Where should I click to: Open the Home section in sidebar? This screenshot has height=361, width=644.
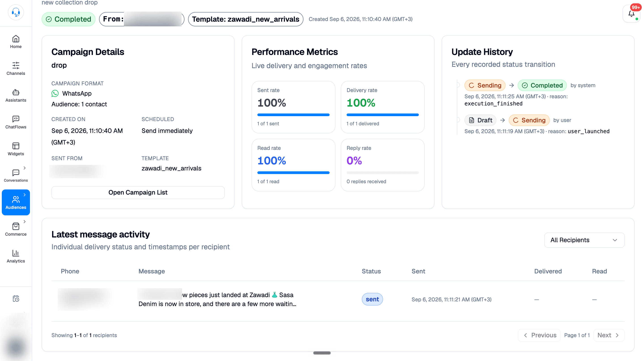click(16, 42)
